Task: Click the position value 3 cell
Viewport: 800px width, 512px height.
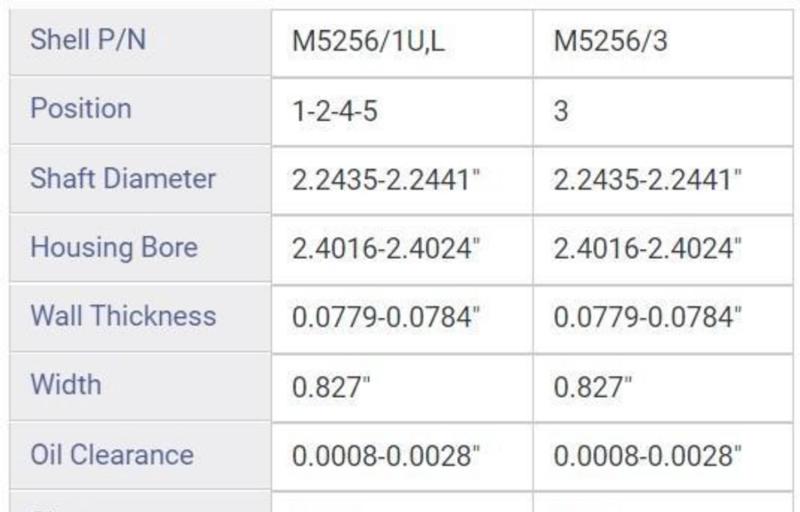Action: pyautogui.click(x=561, y=110)
